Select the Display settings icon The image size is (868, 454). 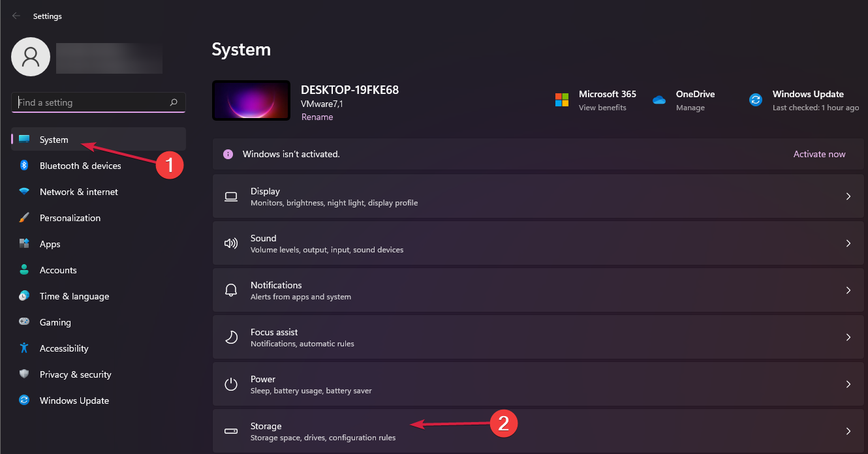[231, 196]
